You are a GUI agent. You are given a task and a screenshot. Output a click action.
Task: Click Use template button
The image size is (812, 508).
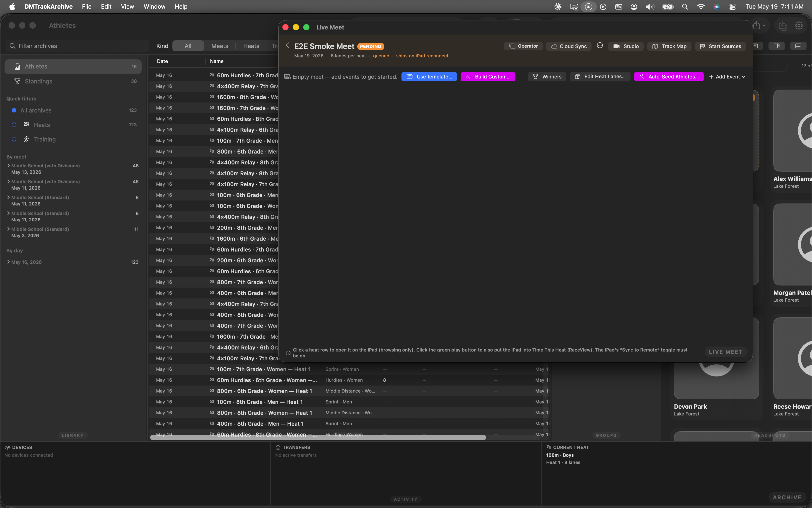429,77
